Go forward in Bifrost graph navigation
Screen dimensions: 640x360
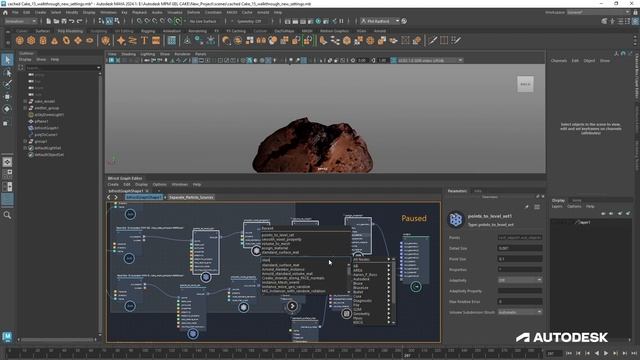[116, 197]
